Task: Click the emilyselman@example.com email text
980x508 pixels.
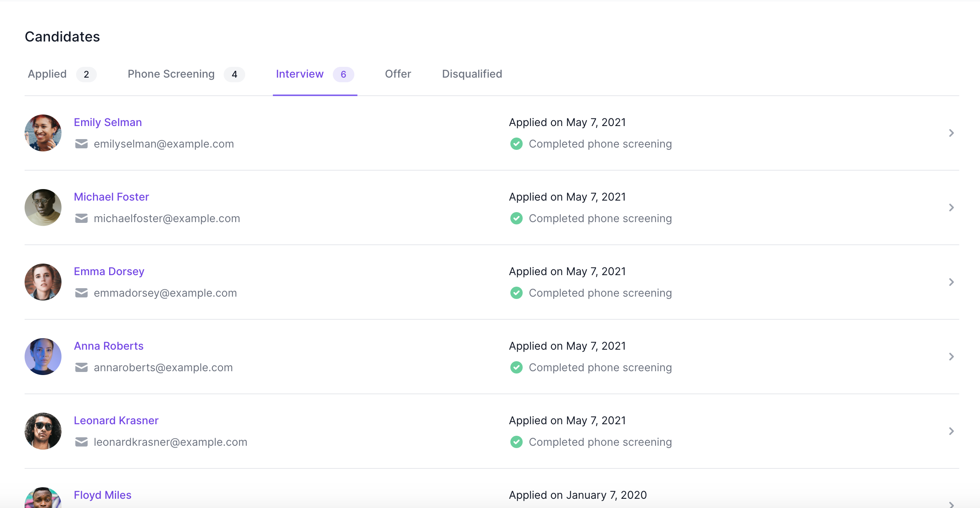Action: click(164, 144)
